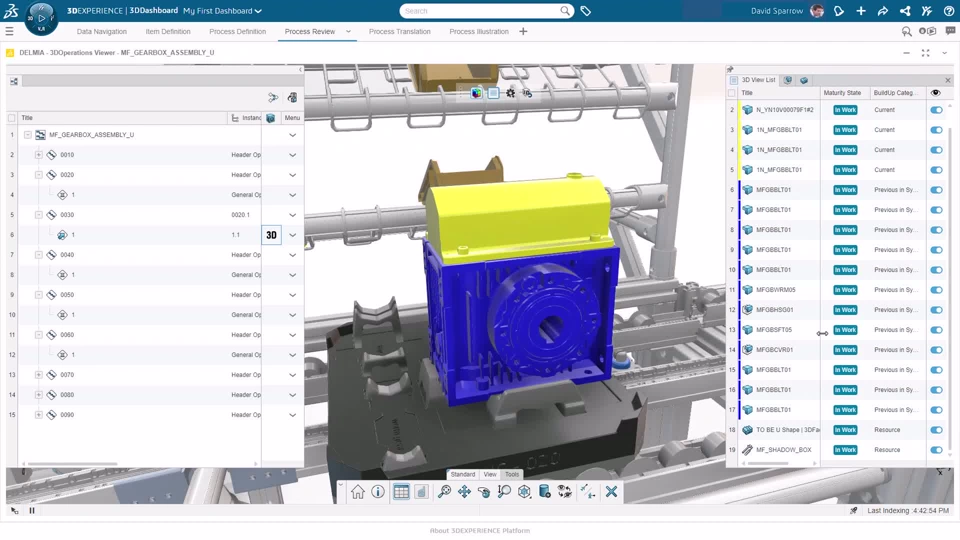Click the table grid icon in bottom toolbar
960x540 pixels.
tap(401, 492)
